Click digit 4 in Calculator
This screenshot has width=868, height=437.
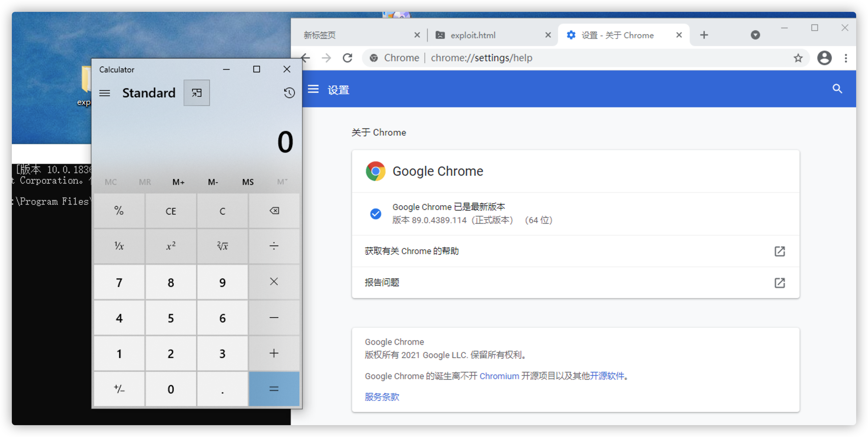[119, 318]
